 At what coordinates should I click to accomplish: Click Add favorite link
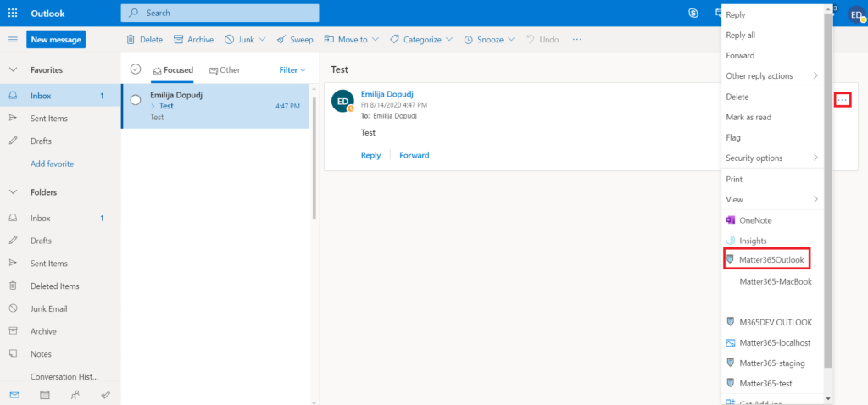coord(52,164)
